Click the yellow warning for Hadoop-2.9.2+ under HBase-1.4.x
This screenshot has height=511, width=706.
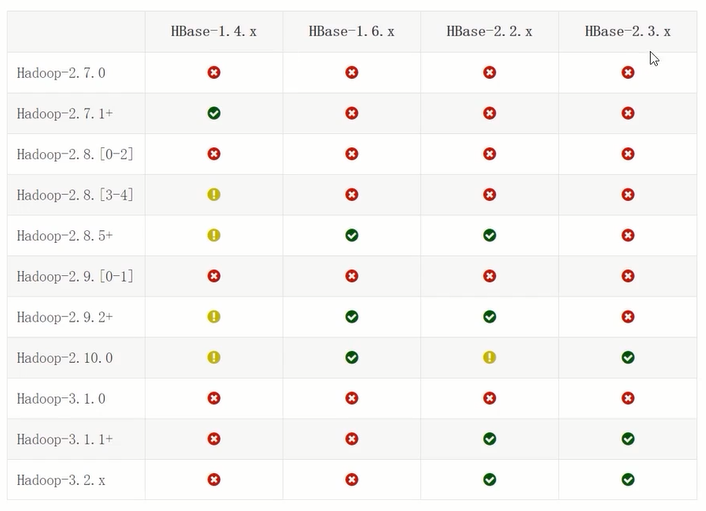tap(214, 316)
